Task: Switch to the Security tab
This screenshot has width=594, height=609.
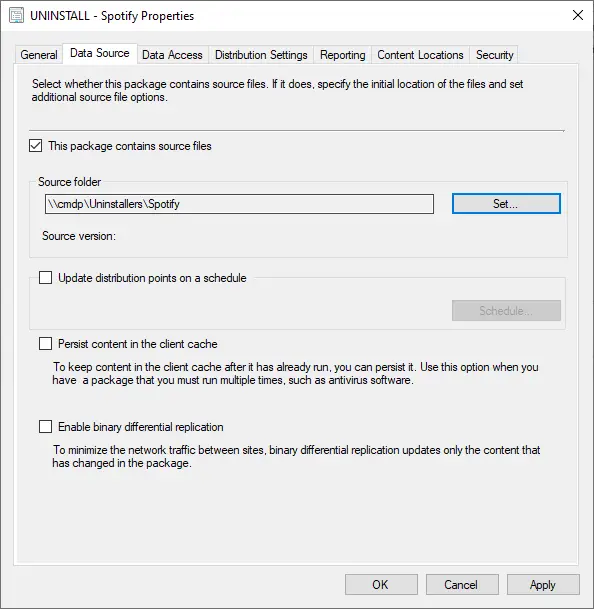Action: 495,55
